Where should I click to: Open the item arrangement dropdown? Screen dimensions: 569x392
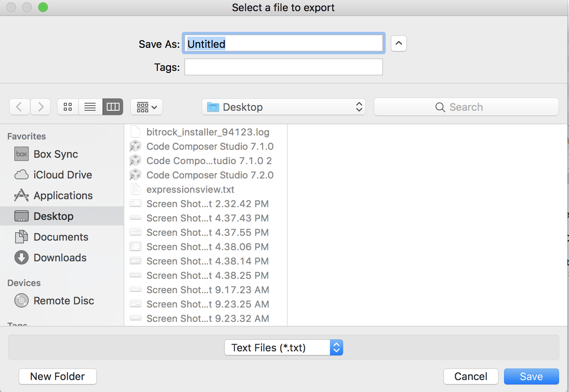pos(147,107)
